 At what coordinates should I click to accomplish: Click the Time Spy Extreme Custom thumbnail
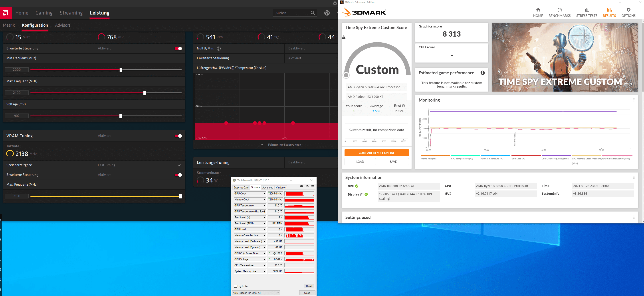point(565,57)
